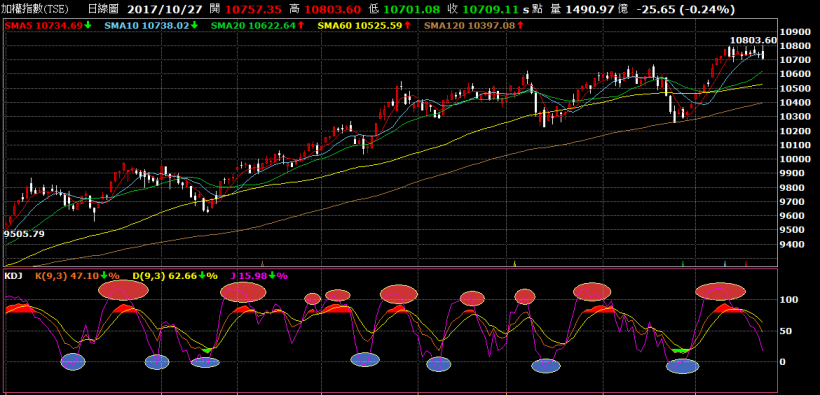Click the 9505.79 low price annotation

pos(24,234)
